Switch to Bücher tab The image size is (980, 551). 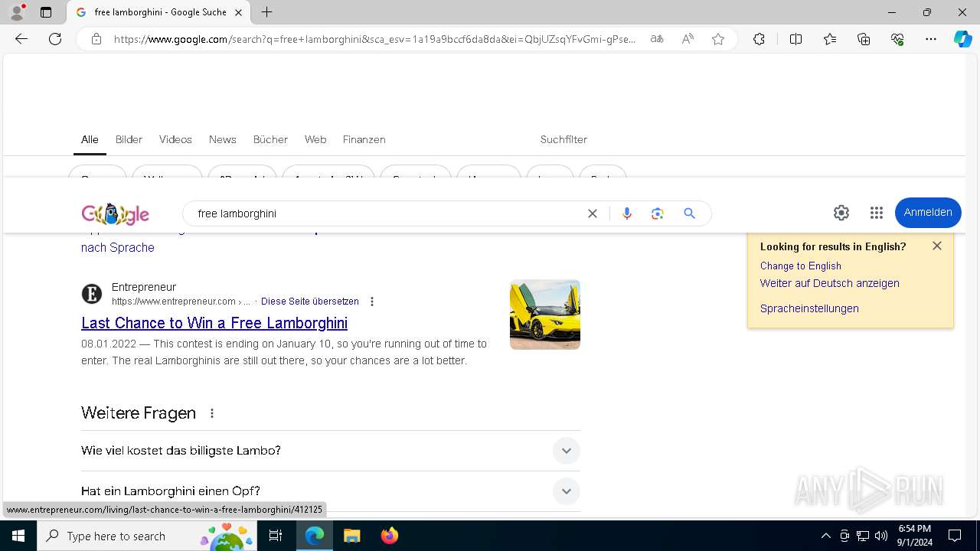pyautogui.click(x=270, y=139)
